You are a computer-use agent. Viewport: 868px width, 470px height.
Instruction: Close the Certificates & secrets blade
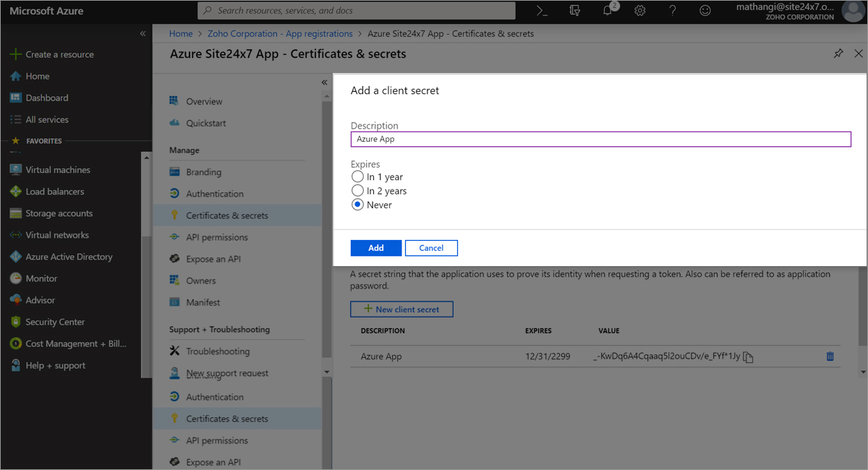tap(859, 54)
